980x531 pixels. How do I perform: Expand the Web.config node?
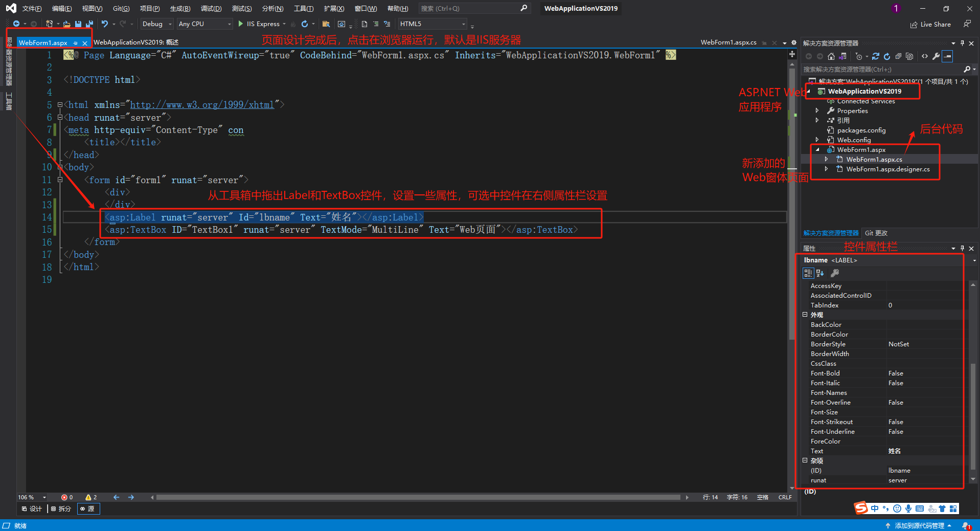tap(817, 140)
